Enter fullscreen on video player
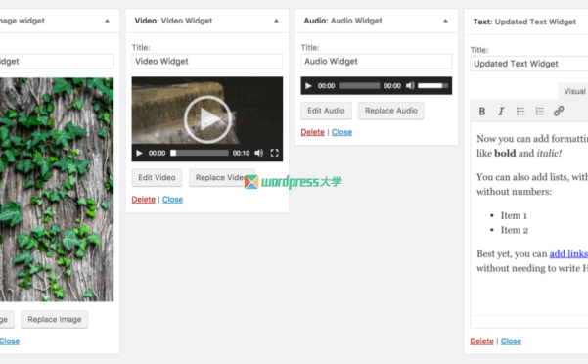 (275, 153)
